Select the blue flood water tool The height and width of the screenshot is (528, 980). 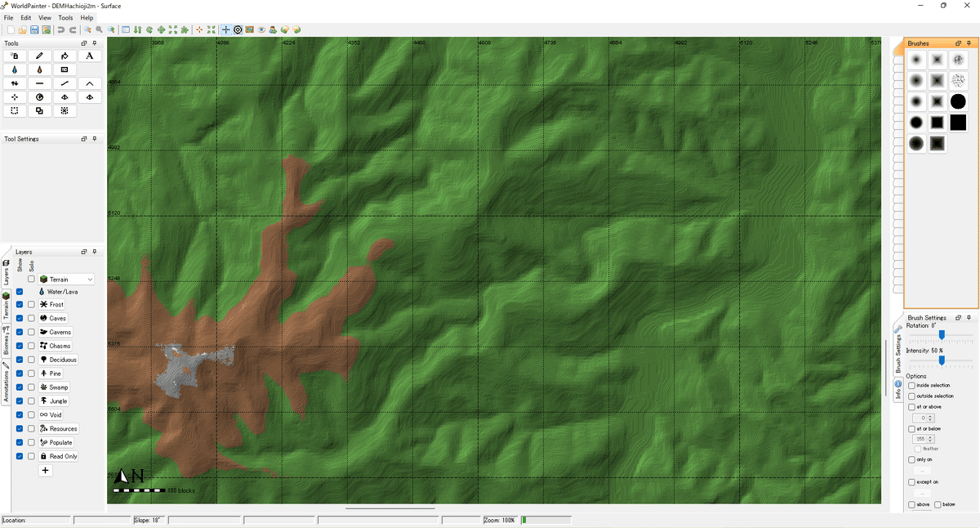15,69
